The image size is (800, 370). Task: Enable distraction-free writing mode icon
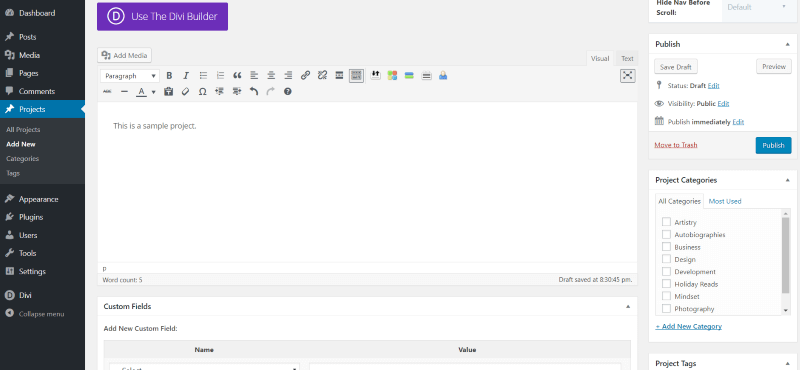(628, 76)
